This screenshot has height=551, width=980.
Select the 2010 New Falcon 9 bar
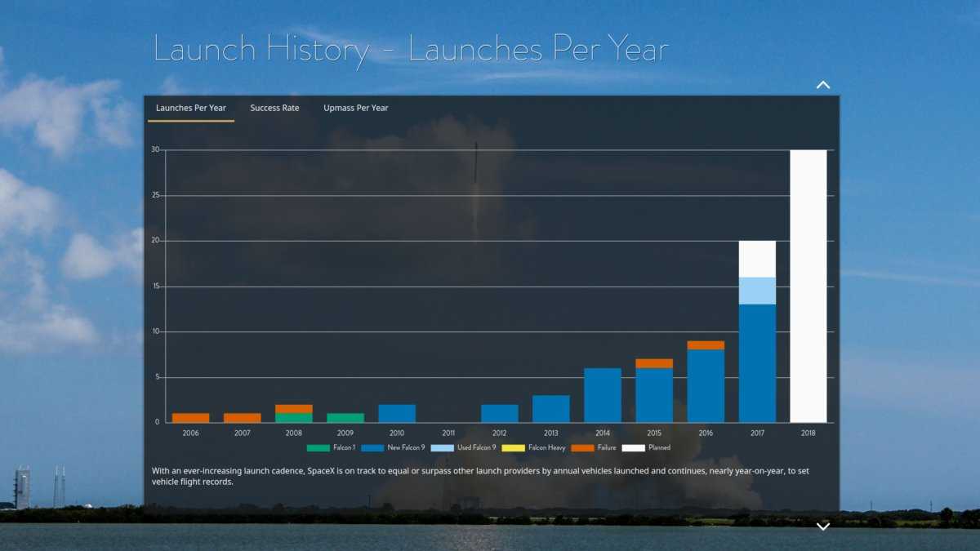coord(397,413)
